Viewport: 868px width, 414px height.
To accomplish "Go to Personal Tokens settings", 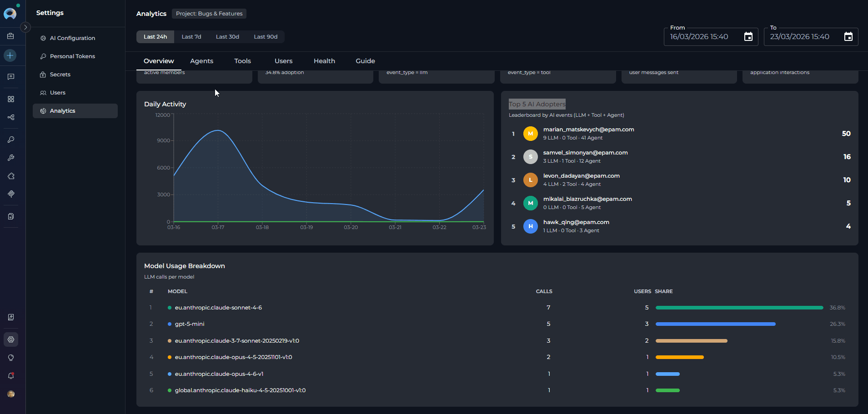I will pyautogui.click(x=72, y=56).
